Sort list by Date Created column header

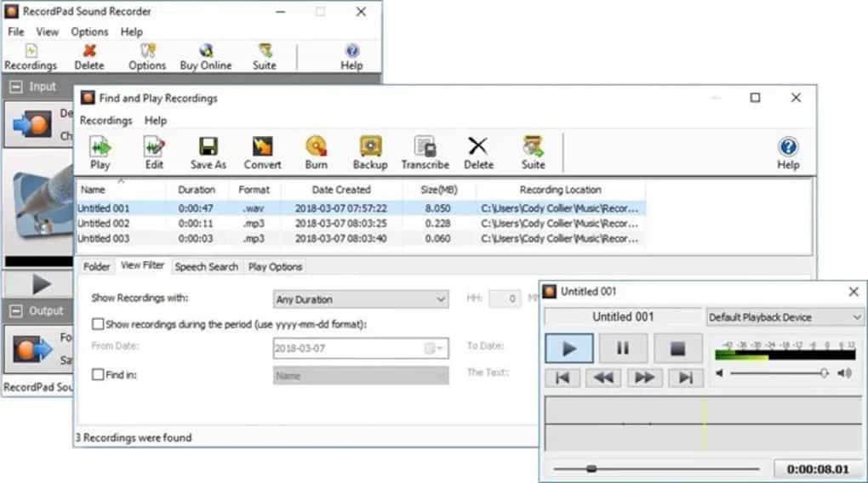point(340,190)
